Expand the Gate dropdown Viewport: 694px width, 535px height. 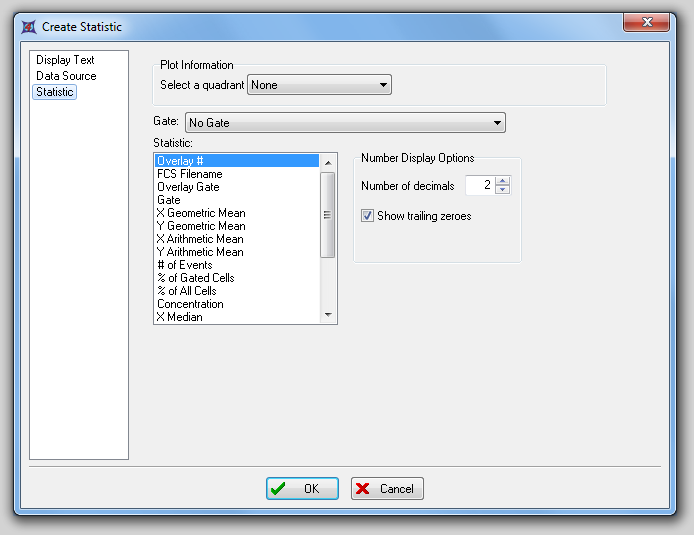(345, 123)
